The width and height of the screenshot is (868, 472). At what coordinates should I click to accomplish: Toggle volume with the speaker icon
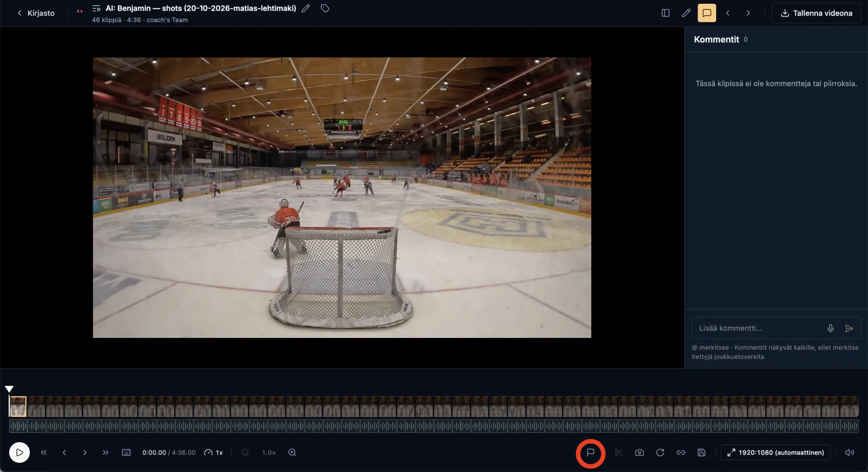(x=850, y=452)
